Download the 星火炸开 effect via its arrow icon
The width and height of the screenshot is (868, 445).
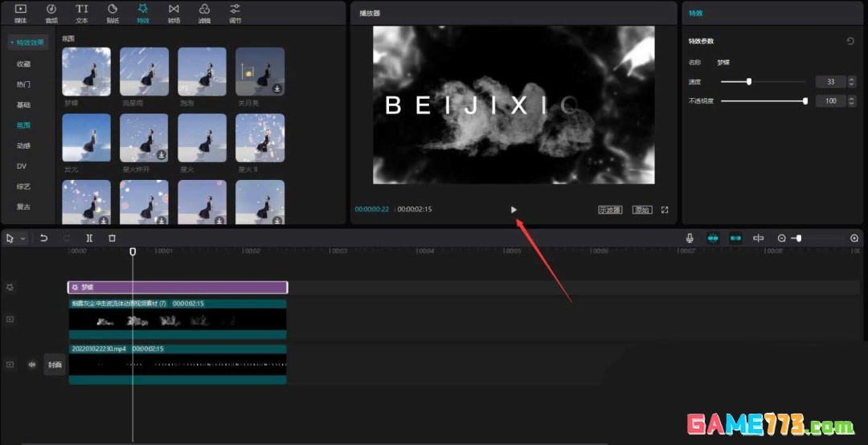162,155
